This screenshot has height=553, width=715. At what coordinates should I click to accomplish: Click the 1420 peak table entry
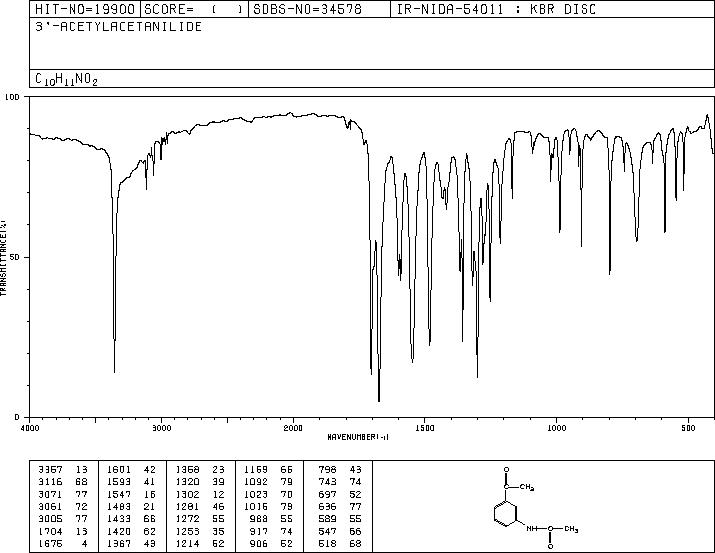pos(131,532)
